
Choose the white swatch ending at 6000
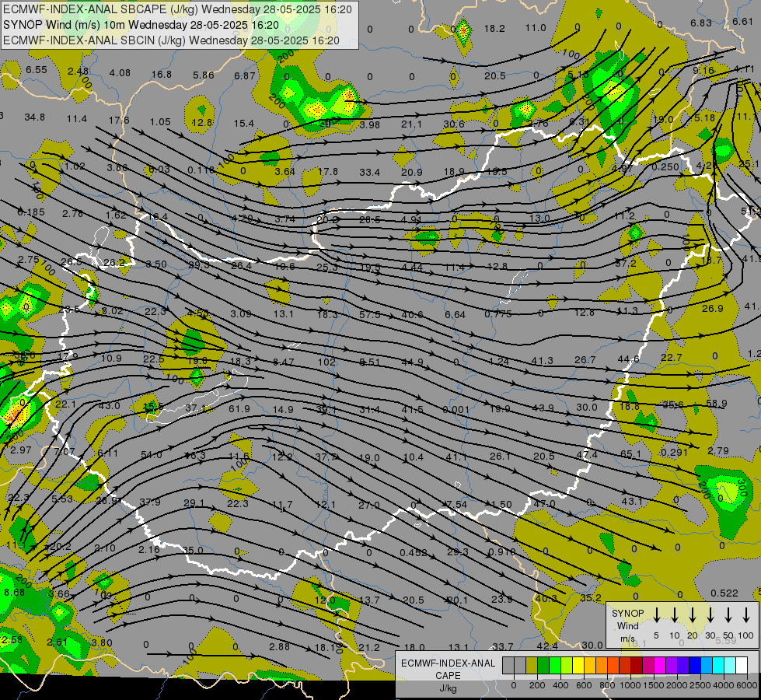point(742,665)
